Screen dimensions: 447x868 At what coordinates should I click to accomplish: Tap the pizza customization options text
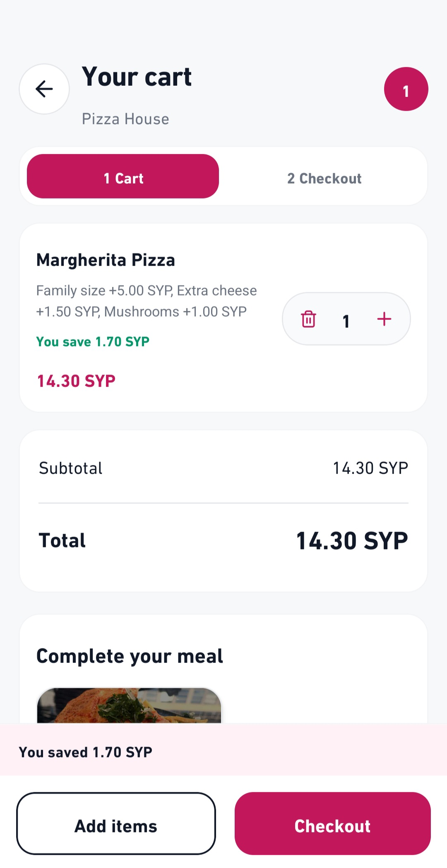click(x=147, y=301)
